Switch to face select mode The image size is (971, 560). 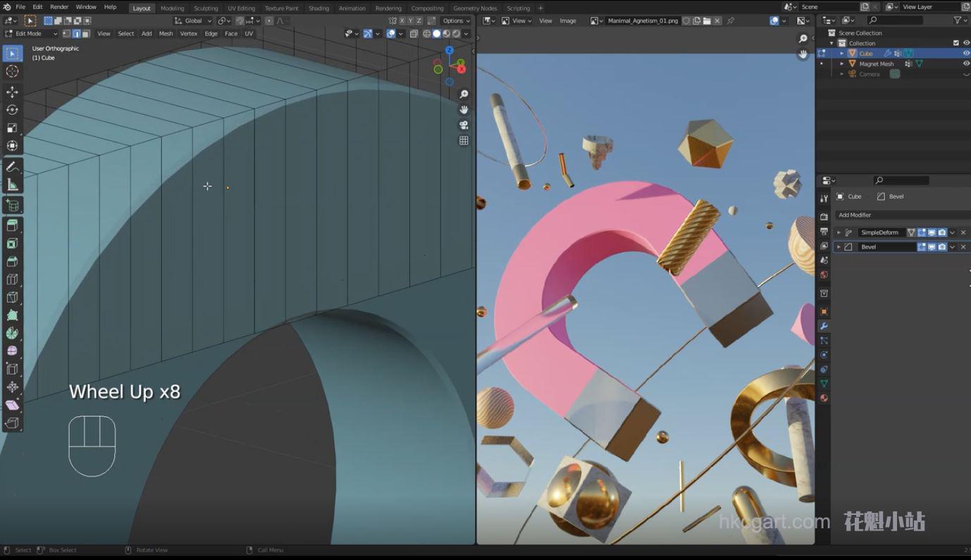[86, 33]
